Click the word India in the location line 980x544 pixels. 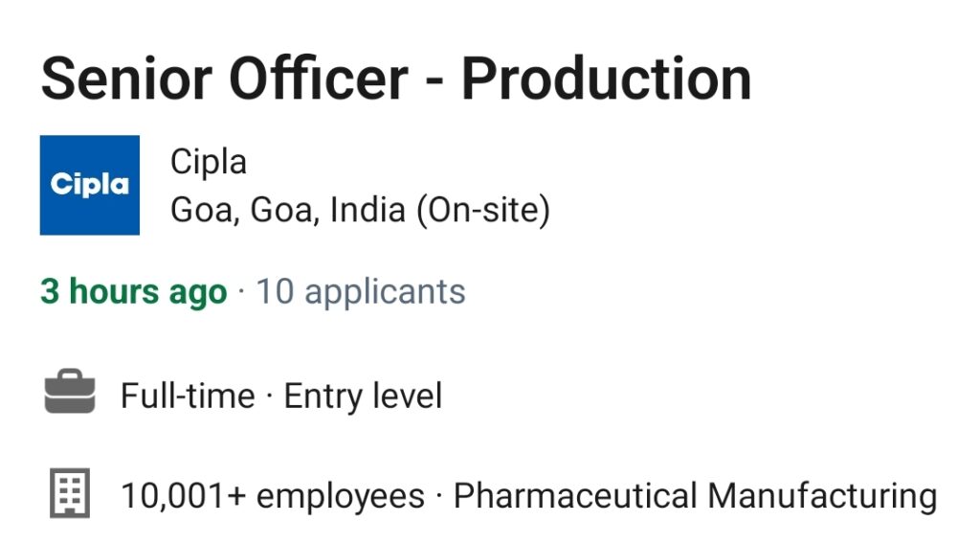[368, 210]
